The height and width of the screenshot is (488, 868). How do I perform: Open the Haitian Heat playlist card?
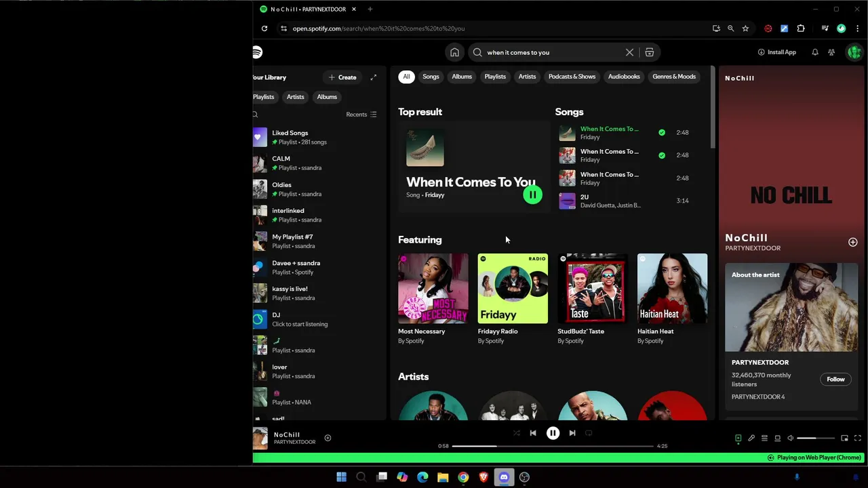pos(672,299)
